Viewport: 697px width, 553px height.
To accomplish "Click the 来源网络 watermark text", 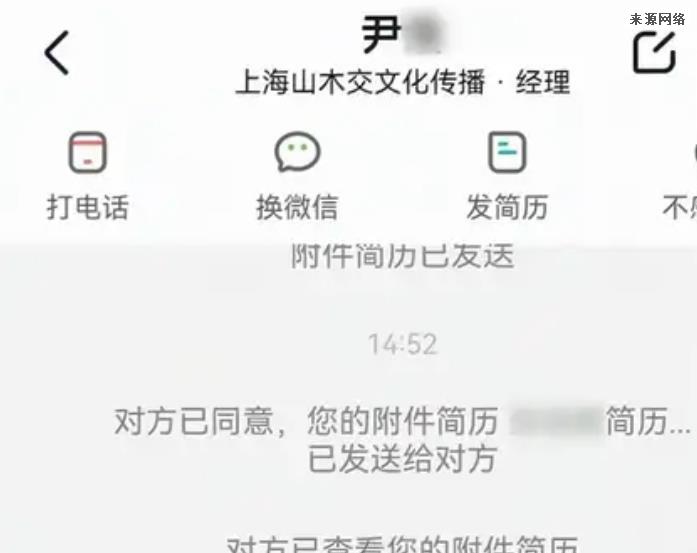I will (657, 19).
